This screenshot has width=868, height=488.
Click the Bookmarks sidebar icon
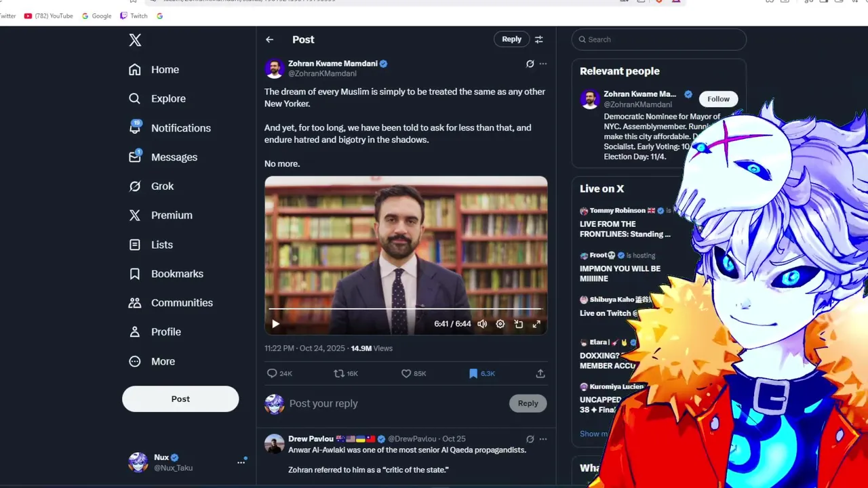coord(135,274)
